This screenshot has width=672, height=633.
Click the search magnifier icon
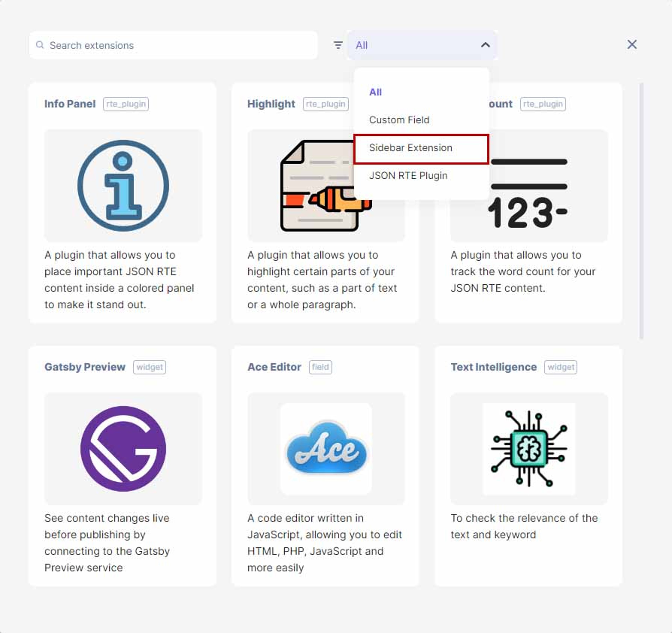pyautogui.click(x=40, y=45)
